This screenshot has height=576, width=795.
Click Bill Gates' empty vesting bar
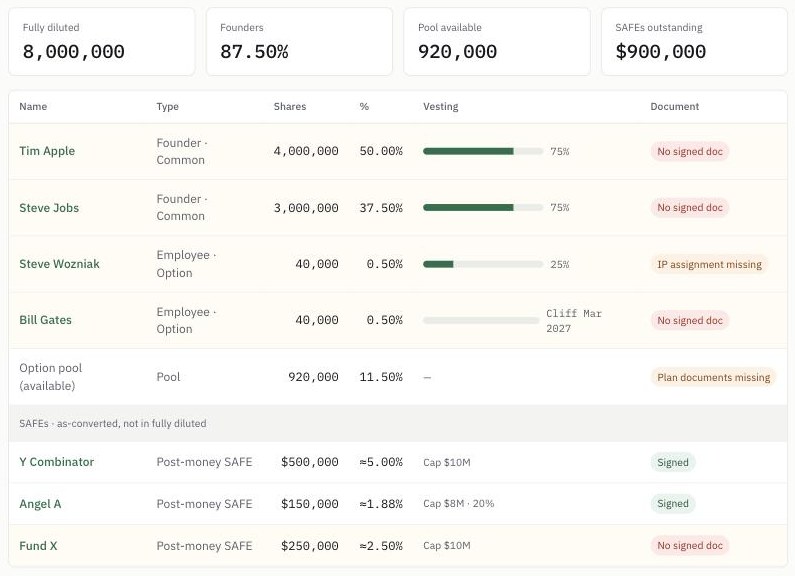[x=481, y=320]
